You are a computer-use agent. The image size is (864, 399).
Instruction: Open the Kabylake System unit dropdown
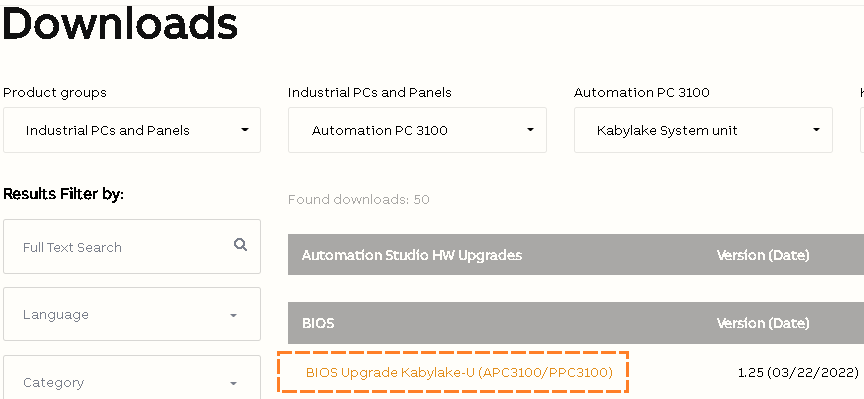(x=703, y=130)
